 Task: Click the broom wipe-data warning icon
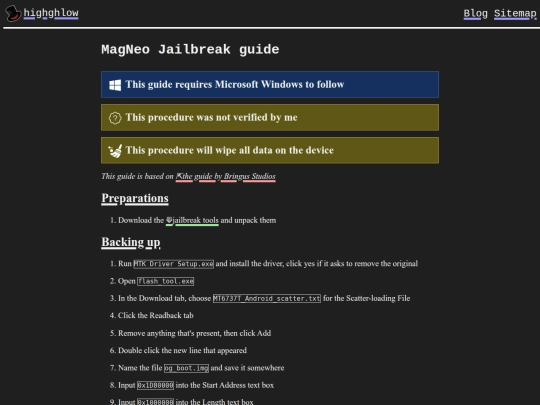click(x=115, y=151)
